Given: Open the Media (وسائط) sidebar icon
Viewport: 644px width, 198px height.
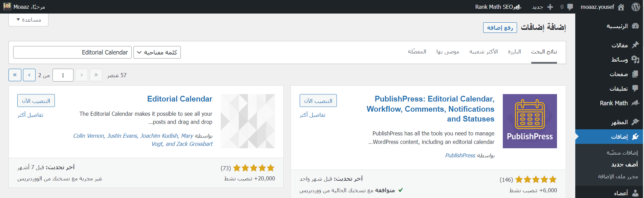Looking at the screenshot, I should click(x=635, y=60).
